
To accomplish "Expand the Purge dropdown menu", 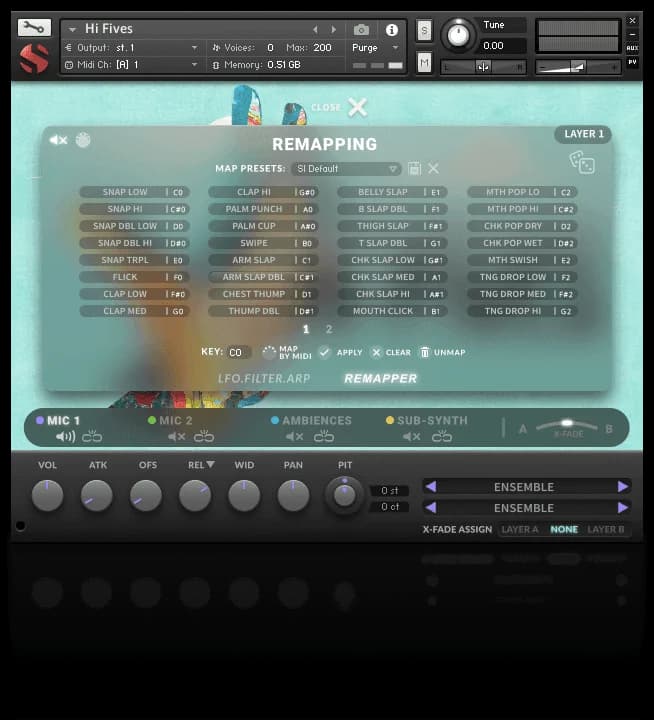I will [x=374, y=47].
